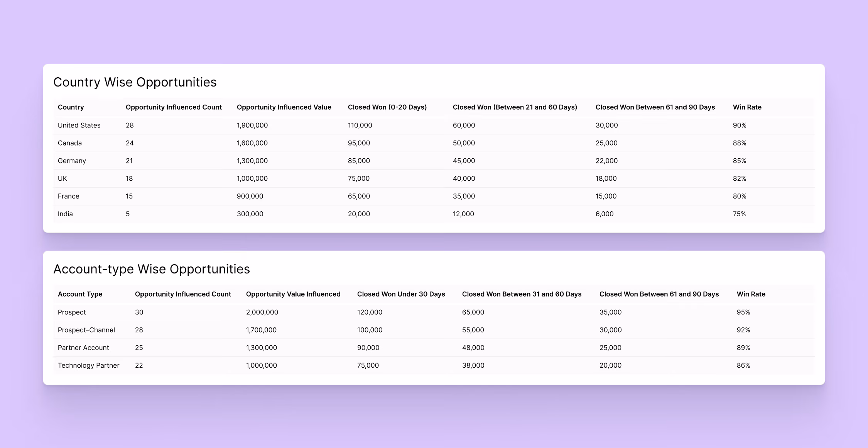Select the UK row label
The height and width of the screenshot is (448, 868).
tap(62, 179)
